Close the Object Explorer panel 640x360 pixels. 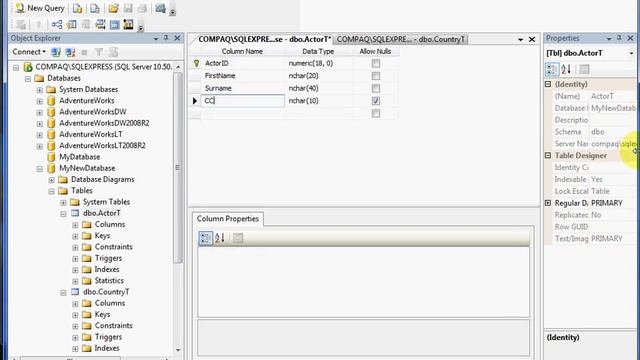pyautogui.click(x=177, y=38)
